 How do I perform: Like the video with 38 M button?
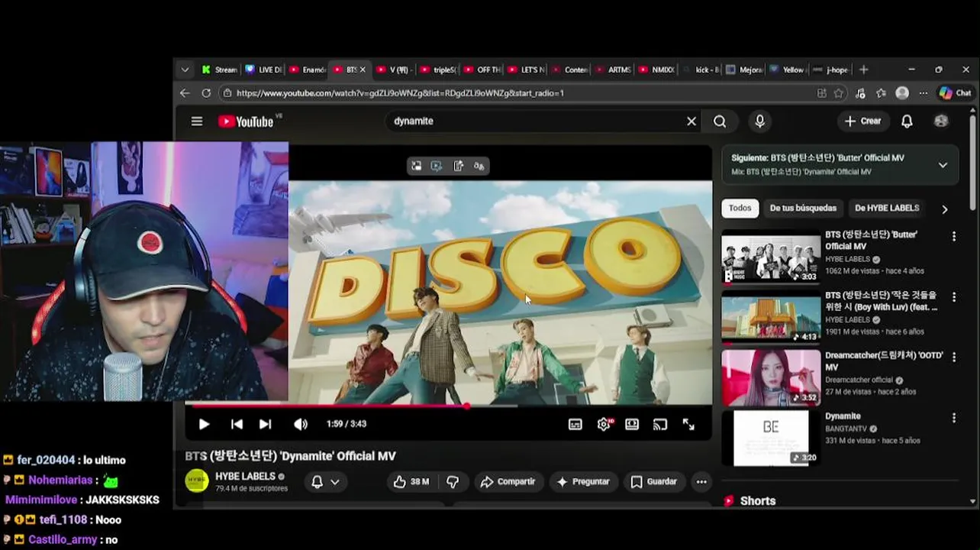tap(411, 482)
